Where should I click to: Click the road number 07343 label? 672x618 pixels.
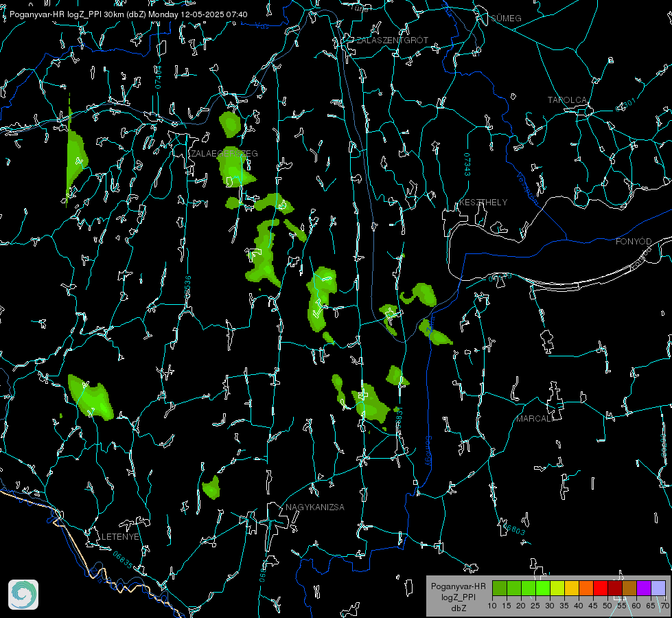pyautogui.click(x=467, y=165)
